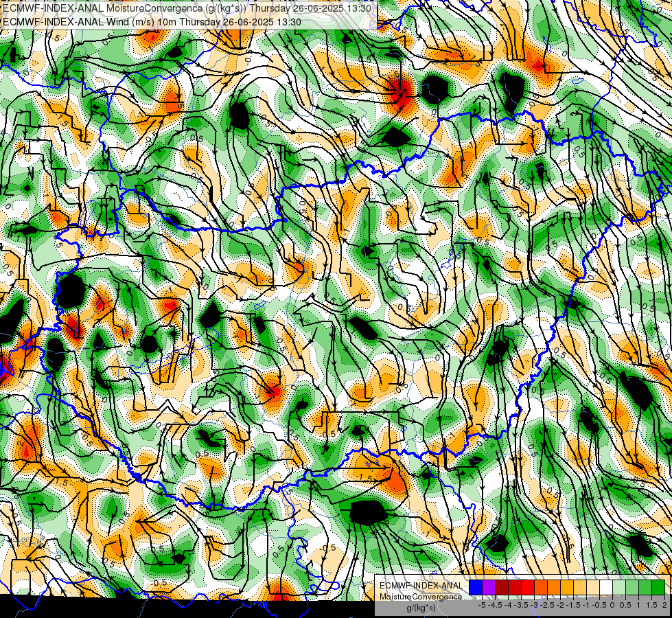Click the Wind 10m title line
This screenshot has width=672, height=618.
point(152,22)
